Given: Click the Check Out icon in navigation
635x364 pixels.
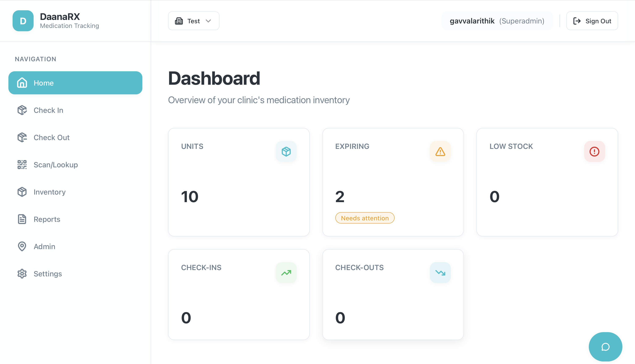Looking at the screenshot, I should pos(22,137).
